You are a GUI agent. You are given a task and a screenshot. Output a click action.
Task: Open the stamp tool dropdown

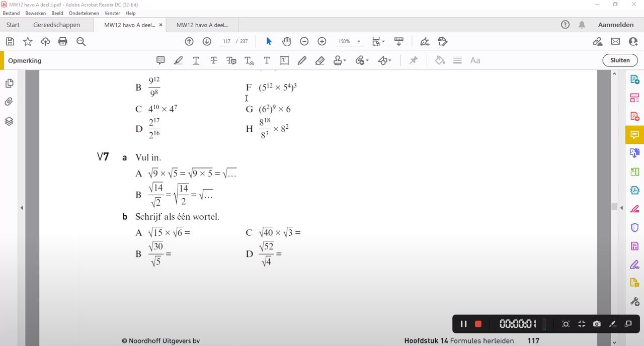340,60
